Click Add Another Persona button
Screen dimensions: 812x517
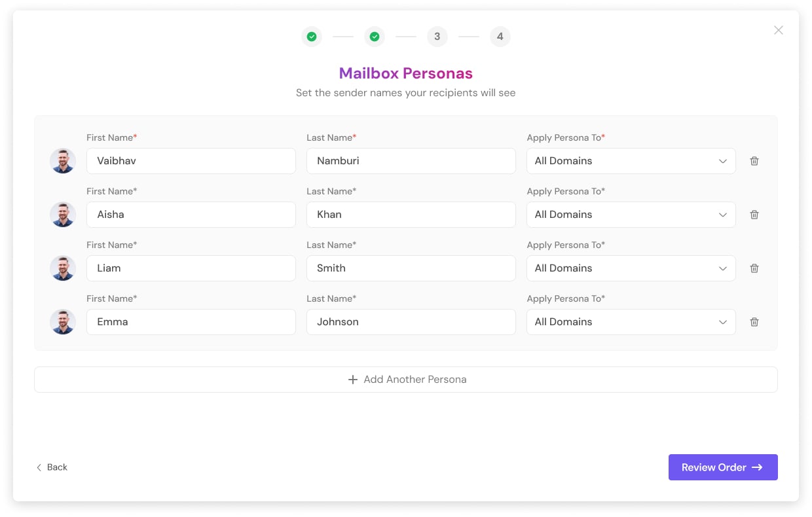click(406, 380)
